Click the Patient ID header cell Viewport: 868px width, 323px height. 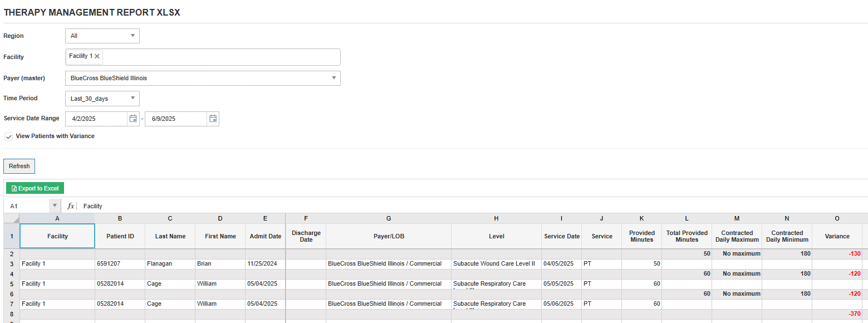click(120, 236)
